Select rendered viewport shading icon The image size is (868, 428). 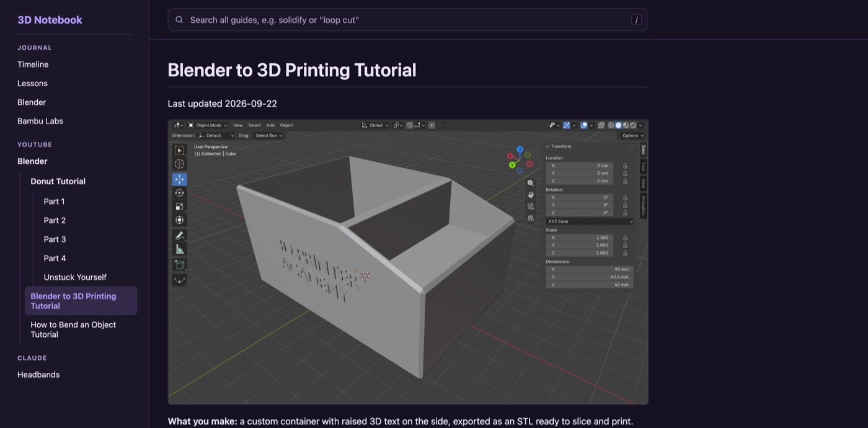(633, 125)
